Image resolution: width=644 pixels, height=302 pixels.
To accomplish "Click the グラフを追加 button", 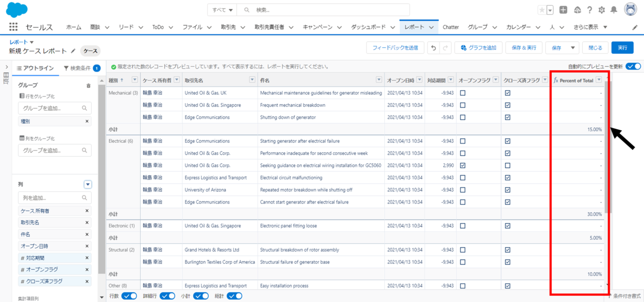I will point(479,48).
